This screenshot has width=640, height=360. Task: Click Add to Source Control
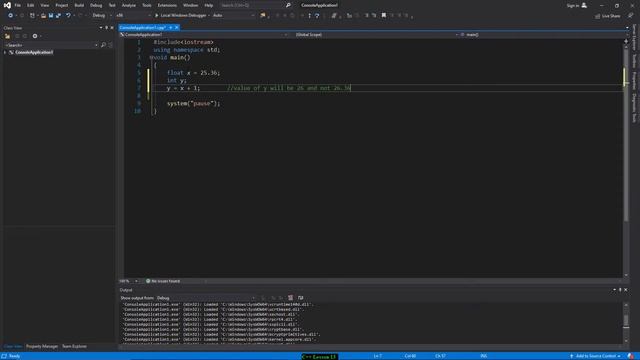pos(596,356)
